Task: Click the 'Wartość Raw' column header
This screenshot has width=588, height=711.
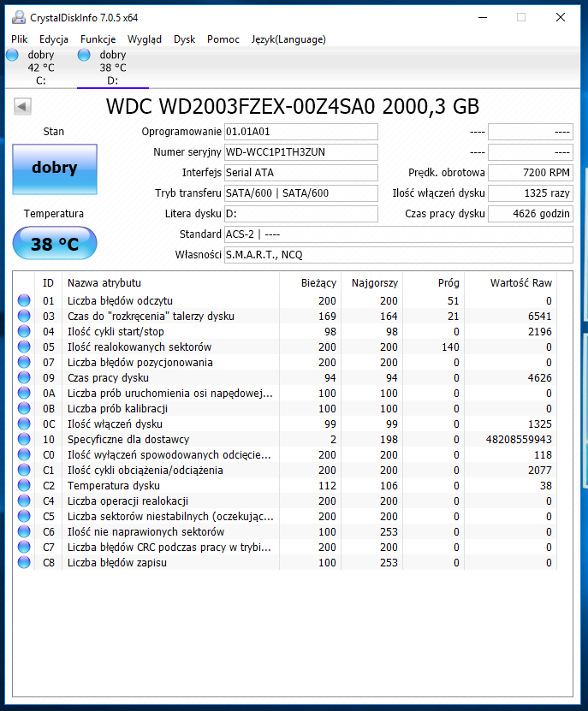Action: click(511, 283)
